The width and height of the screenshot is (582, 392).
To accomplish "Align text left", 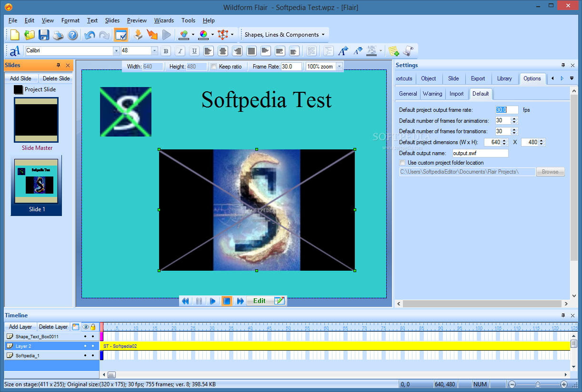I will [209, 51].
